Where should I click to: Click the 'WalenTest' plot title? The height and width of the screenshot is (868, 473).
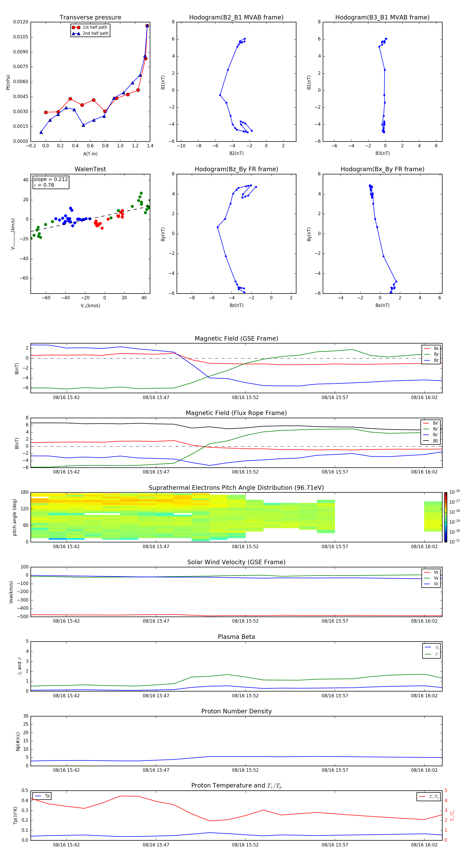click(90, 169)
